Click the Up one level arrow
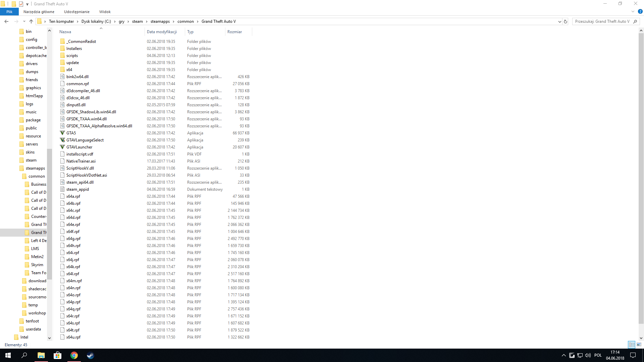This screenshot has width=644, height=362. (x=31, y=21)
